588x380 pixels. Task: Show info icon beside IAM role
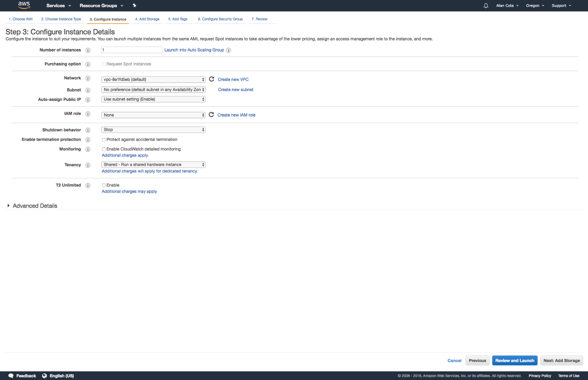(88, 114)
